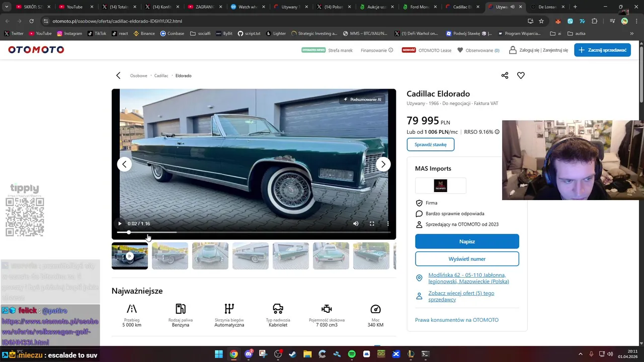Image resolution: width=644 pixels, height=362 pixels.
Task: Open Chrome extensions puzzle icon
Action: (x=595, y=21)
